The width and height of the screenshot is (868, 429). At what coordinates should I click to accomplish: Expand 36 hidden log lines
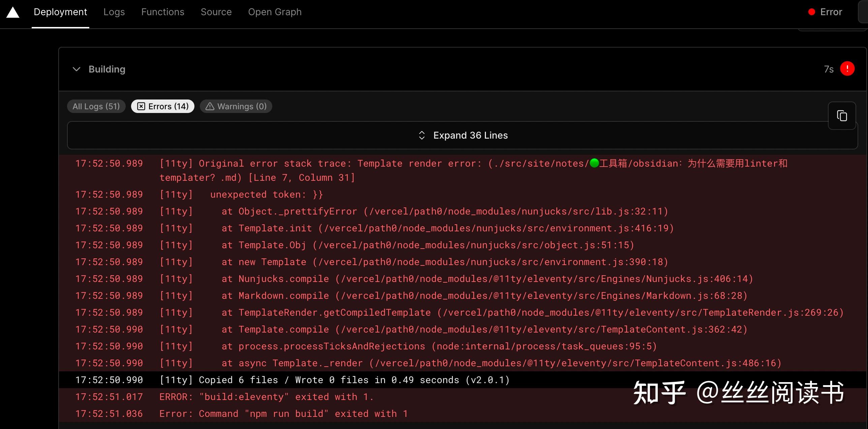point(470,135)
